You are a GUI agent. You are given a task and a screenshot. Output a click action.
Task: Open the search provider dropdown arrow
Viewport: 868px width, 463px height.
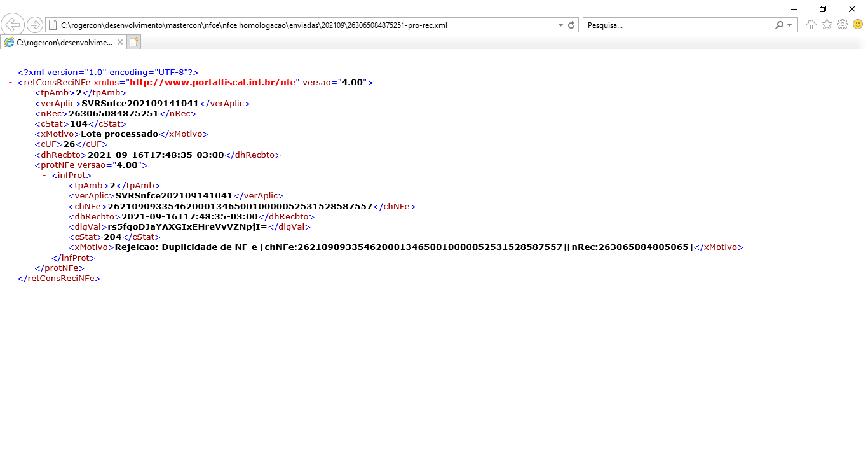click(x=790, y=25)
